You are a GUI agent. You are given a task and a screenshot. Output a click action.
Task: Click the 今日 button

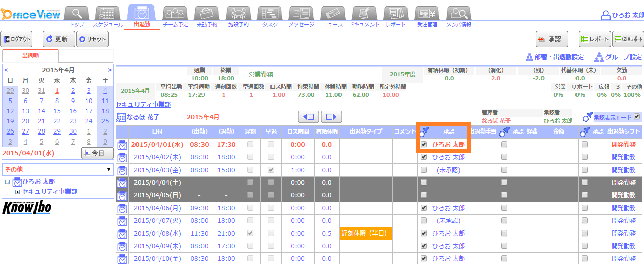pos(97,153)
